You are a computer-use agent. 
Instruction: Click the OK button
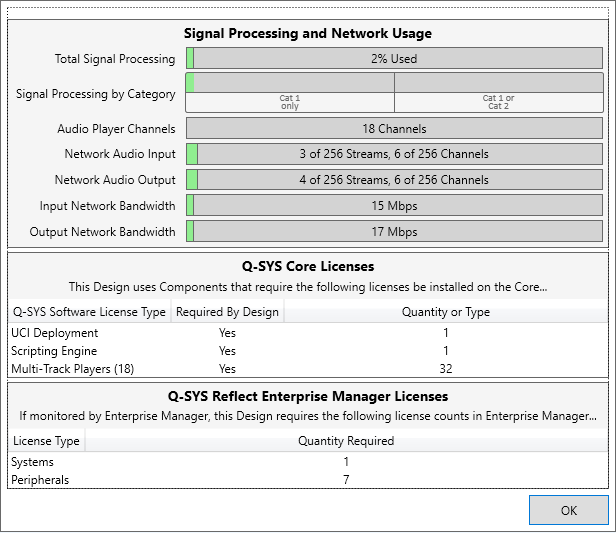click(568, 510)
